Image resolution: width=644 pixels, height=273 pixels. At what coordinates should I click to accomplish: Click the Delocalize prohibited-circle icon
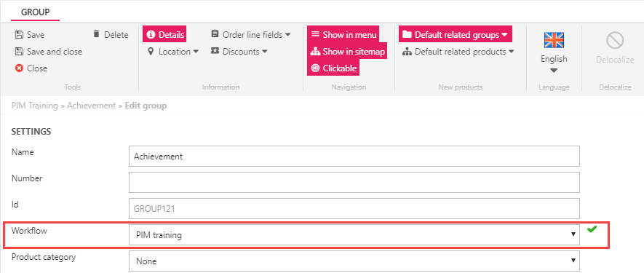pos(615,41)
